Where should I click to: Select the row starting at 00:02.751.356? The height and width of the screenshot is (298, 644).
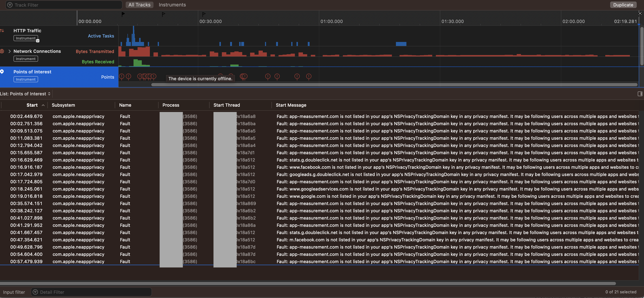tap(319, 124)
